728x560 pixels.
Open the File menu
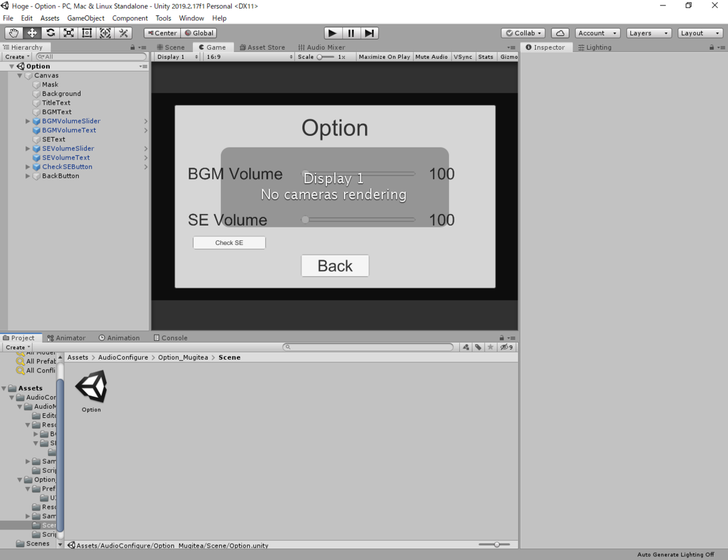tap(8, 18)
